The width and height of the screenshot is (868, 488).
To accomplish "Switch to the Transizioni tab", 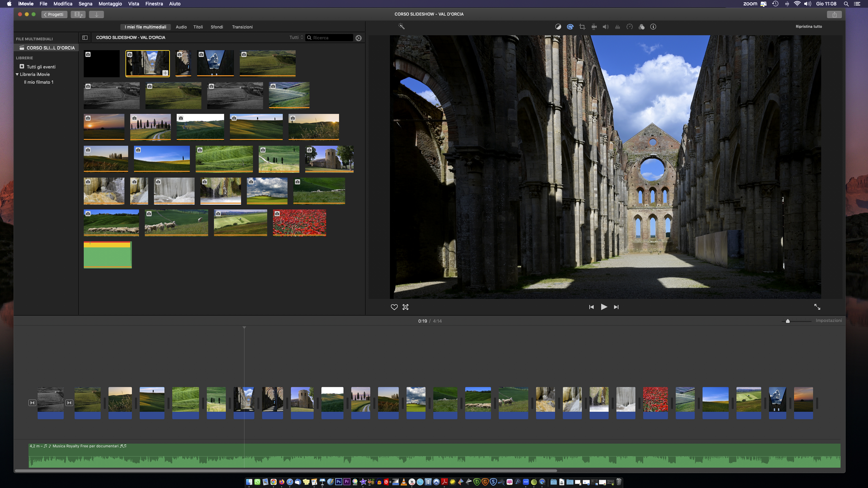I will coord(242,27).
